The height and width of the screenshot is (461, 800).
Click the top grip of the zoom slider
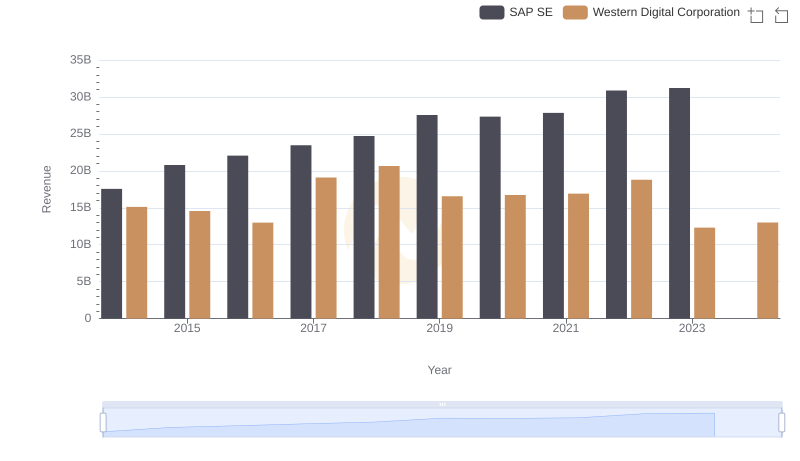click(x=442, y=404)
